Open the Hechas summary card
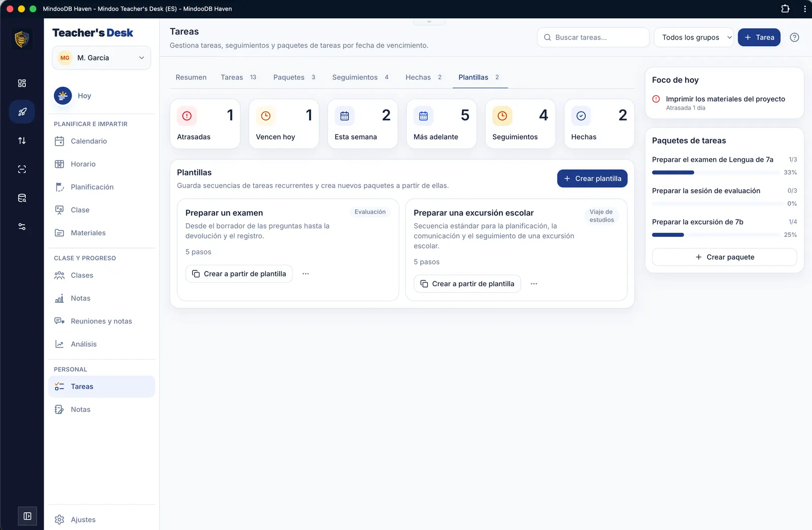Image resolution: width=812 pixels, height=530 pixels. point(599,124)
